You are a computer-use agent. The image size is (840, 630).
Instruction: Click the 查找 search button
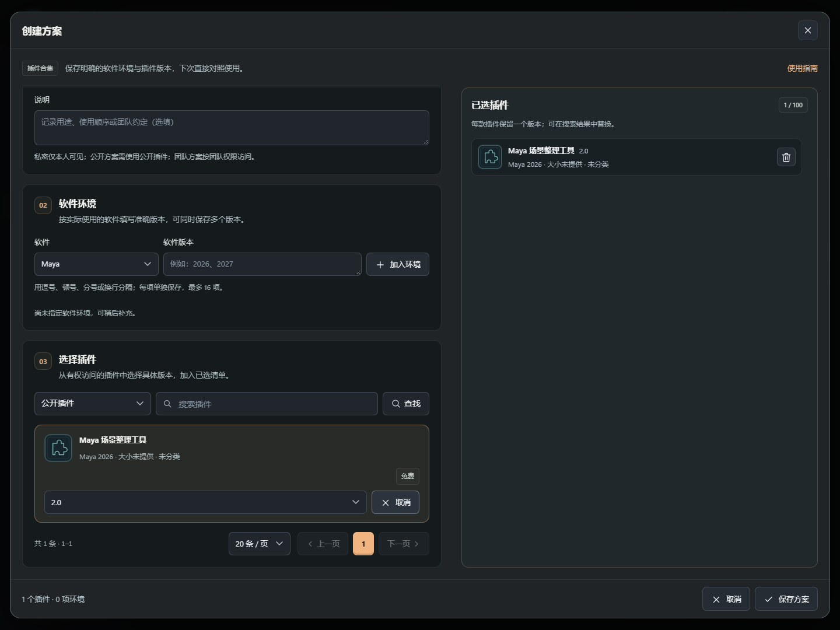(x=406, y=404)
